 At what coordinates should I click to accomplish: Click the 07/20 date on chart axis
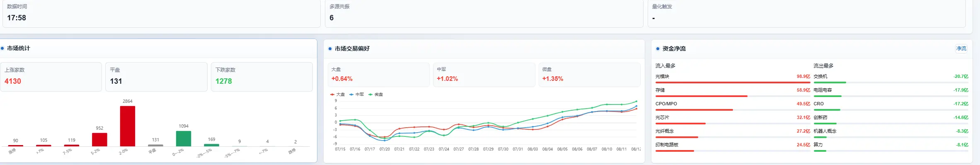[x=384, y=149]
